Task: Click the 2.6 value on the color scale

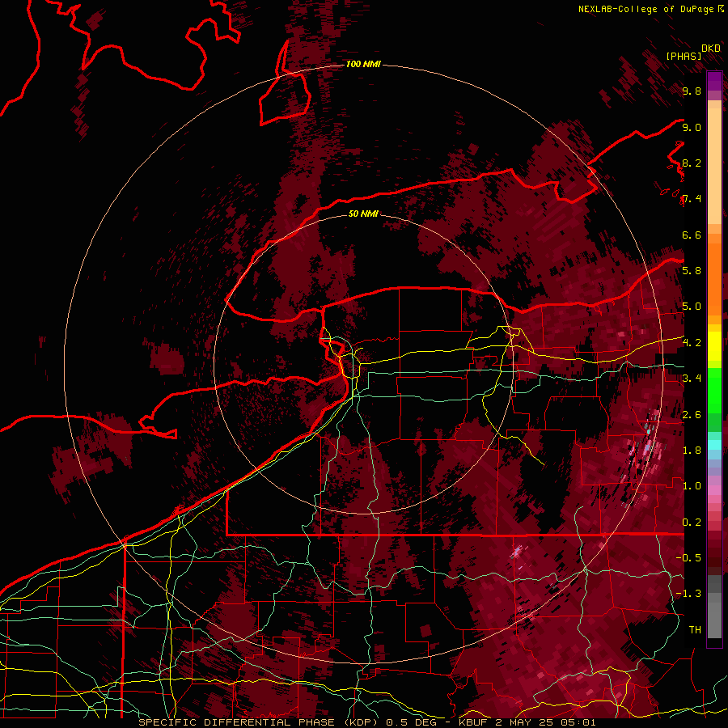Action: [692, 415]
